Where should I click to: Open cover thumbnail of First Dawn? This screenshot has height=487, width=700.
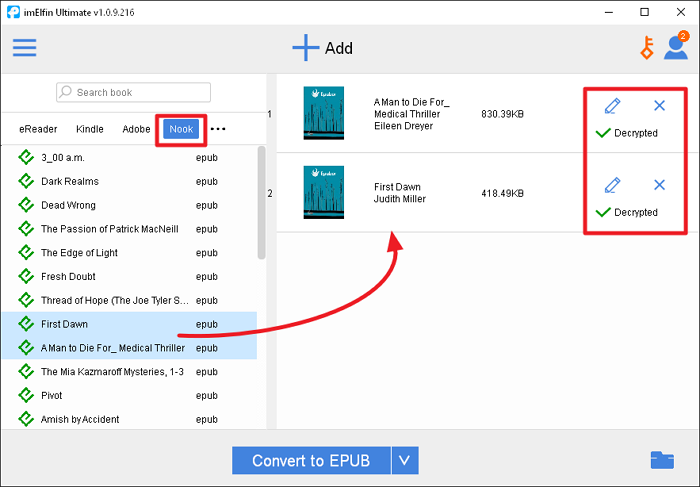324,192
